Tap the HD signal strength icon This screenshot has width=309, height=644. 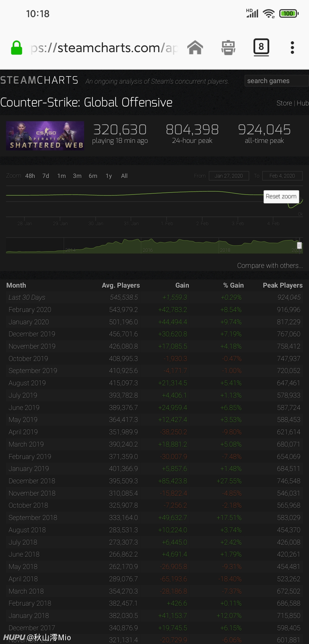pyautogui.click(x=252, y=13)
